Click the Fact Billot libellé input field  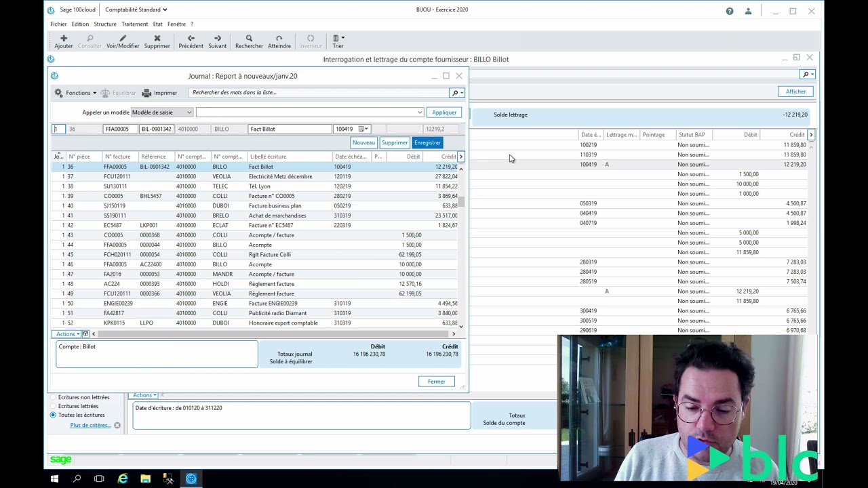pyautogui.click(x=290, y=129)
